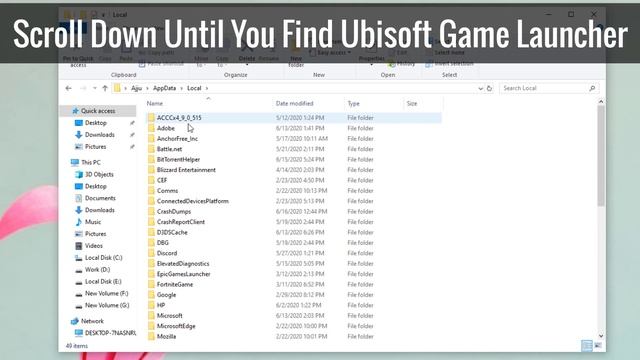This screenshot has width=640, height=360.
Task: Select Local in the address breadcrumb
Action: click(194, 88)
